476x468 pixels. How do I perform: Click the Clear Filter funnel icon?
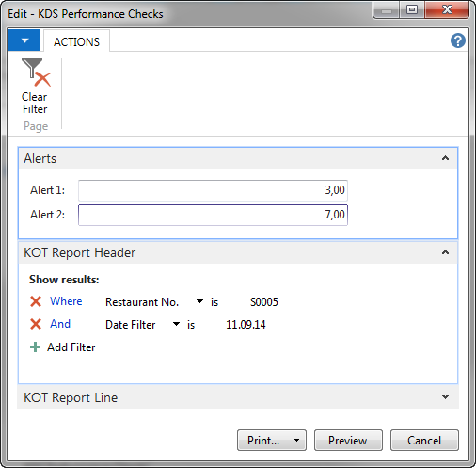click(x=36, y=73)
